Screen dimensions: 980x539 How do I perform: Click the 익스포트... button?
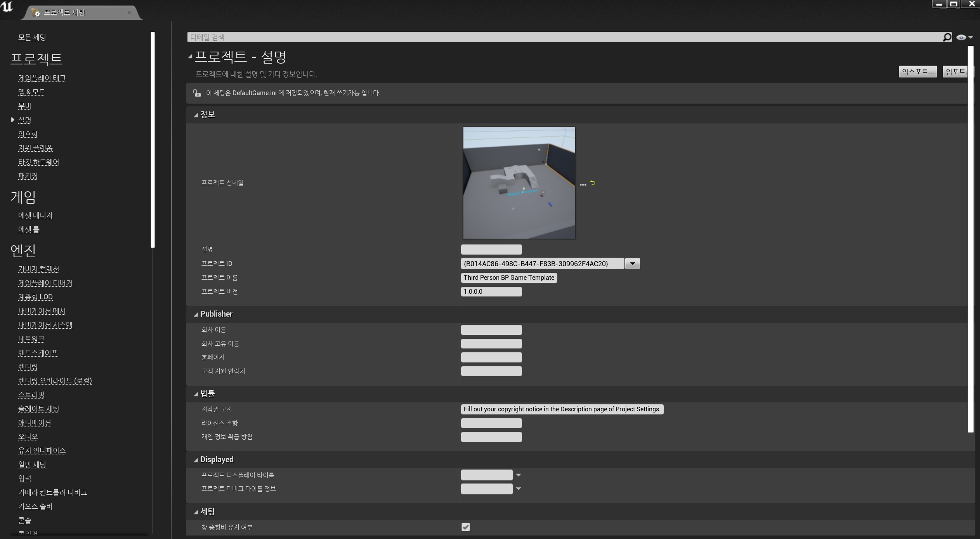[918, 71]
